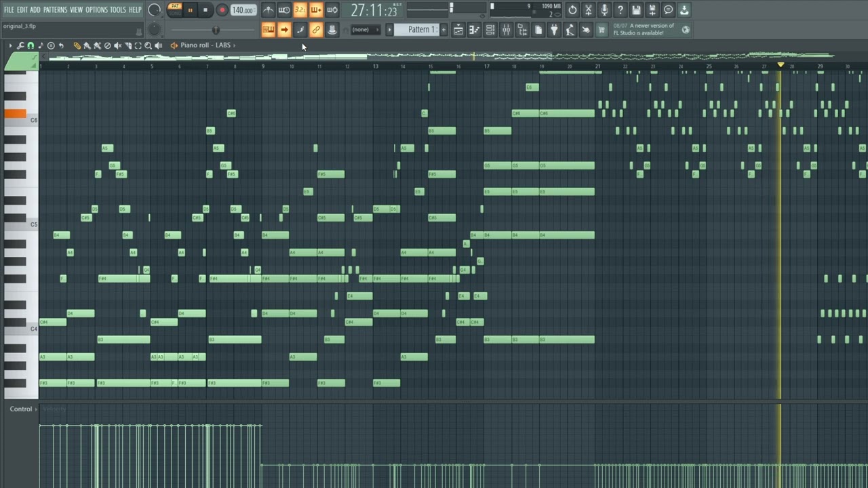The image size is (868, 488).
Task: Open piano roll snap magnet menu
Action: 31,45
